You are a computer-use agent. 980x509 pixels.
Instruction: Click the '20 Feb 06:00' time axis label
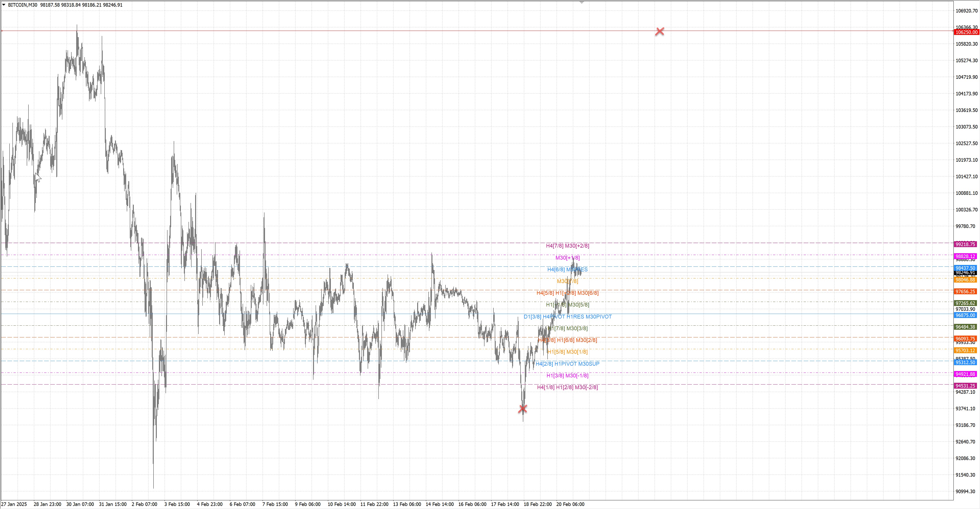click(570, 504)
